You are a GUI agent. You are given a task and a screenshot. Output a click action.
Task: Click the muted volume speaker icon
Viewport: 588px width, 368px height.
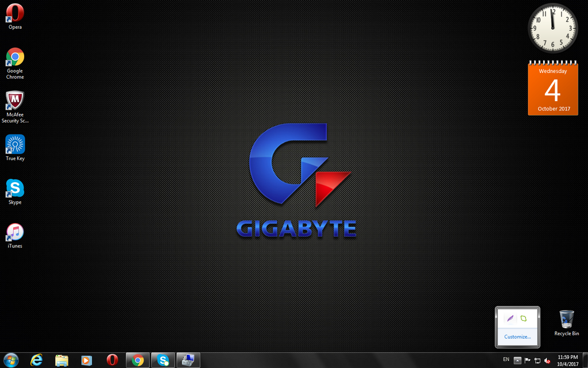coord(547,361)
